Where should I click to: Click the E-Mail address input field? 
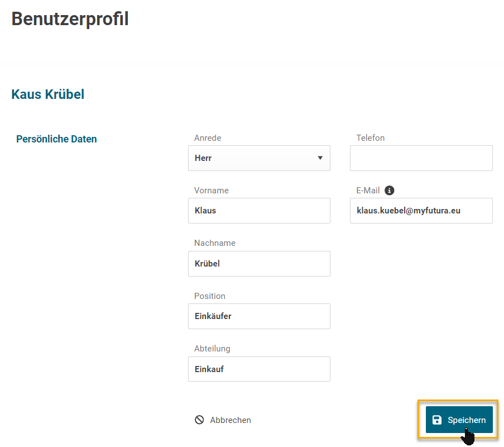point(421,211)
